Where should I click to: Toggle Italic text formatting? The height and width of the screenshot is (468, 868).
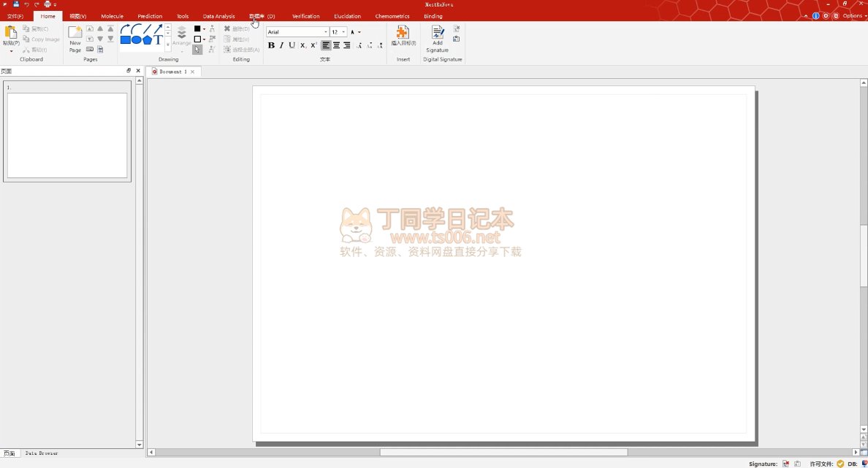tap(281, 45)
